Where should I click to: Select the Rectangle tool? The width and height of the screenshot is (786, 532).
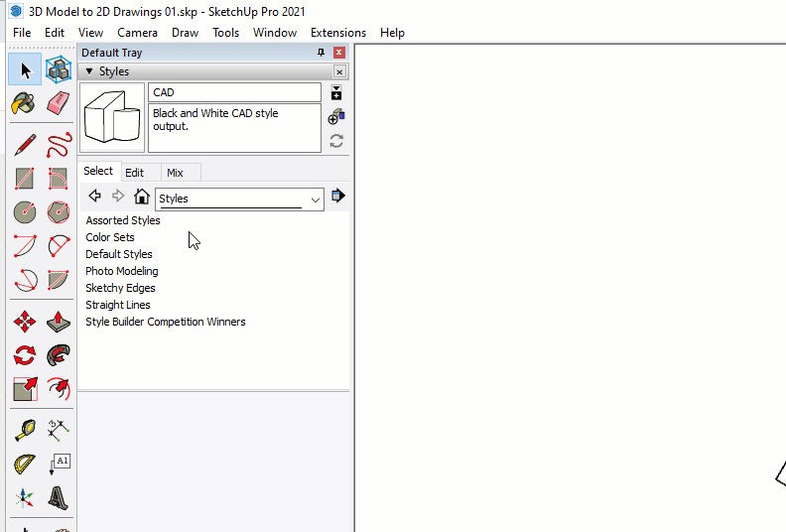[25, 179]
